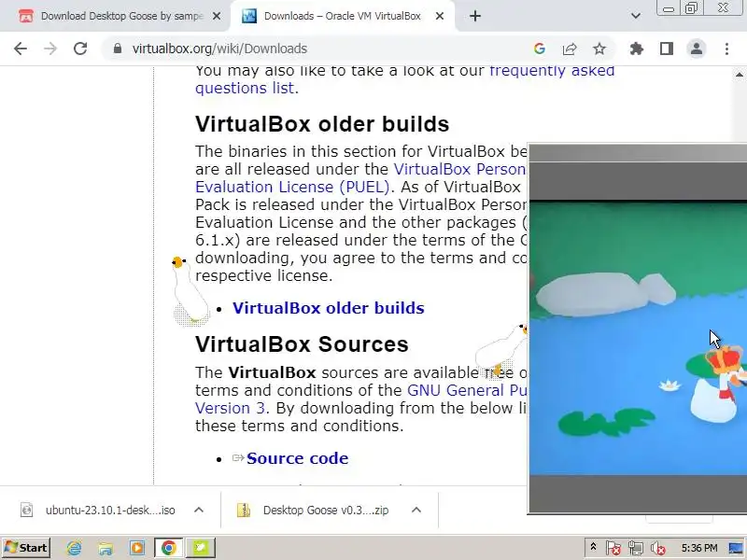
Task: Click the ubuntu iso file icon
Action: tap(27, 510)
